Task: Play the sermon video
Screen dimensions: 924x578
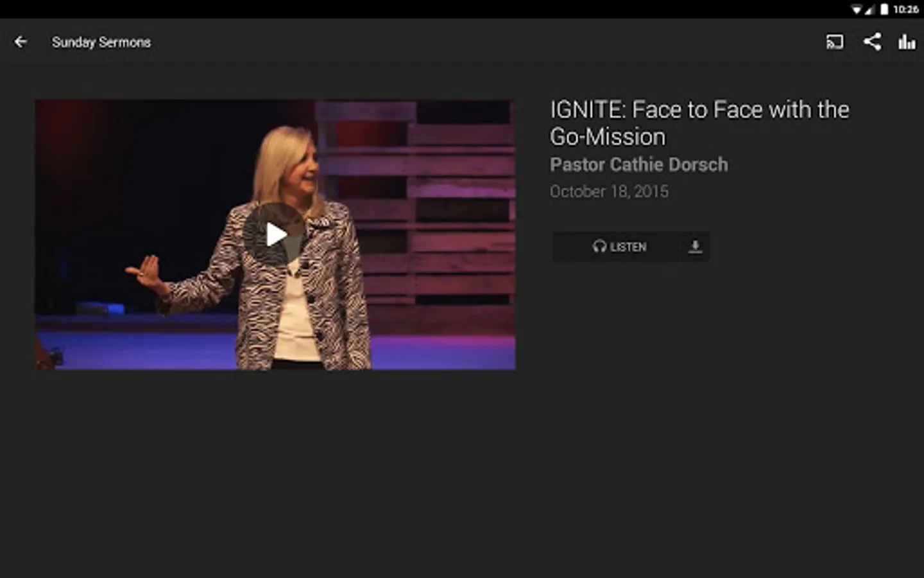Action: point(275,234)
